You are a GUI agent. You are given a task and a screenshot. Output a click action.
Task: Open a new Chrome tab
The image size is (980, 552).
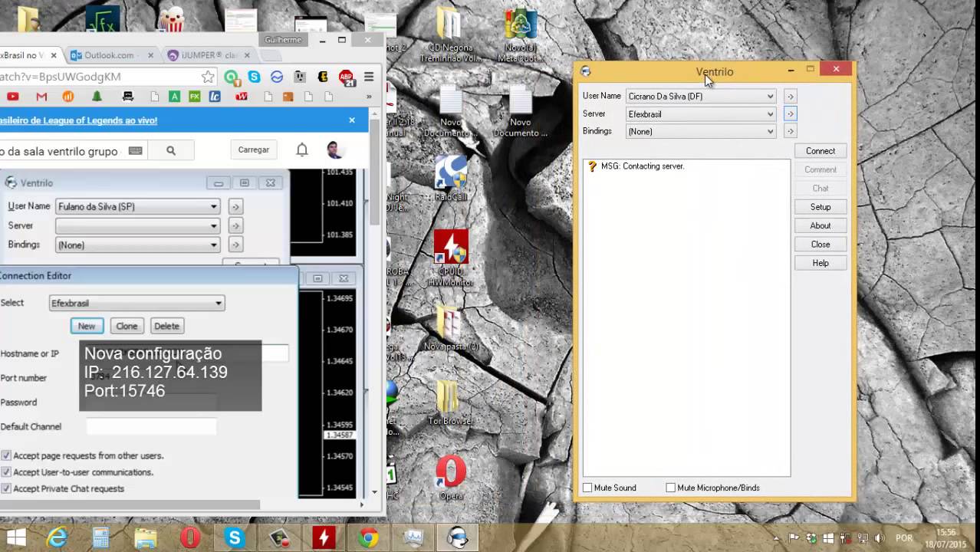click(x=270, y=55)
